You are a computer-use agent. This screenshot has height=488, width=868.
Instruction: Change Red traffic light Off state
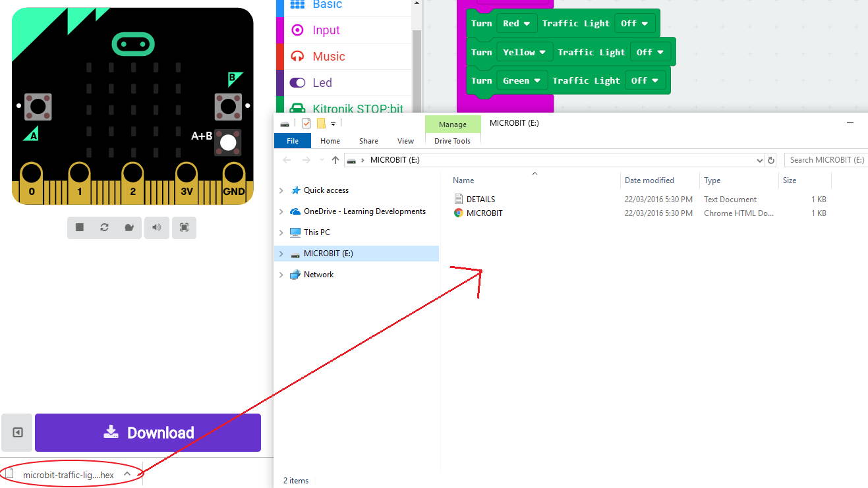pos(635,24)
